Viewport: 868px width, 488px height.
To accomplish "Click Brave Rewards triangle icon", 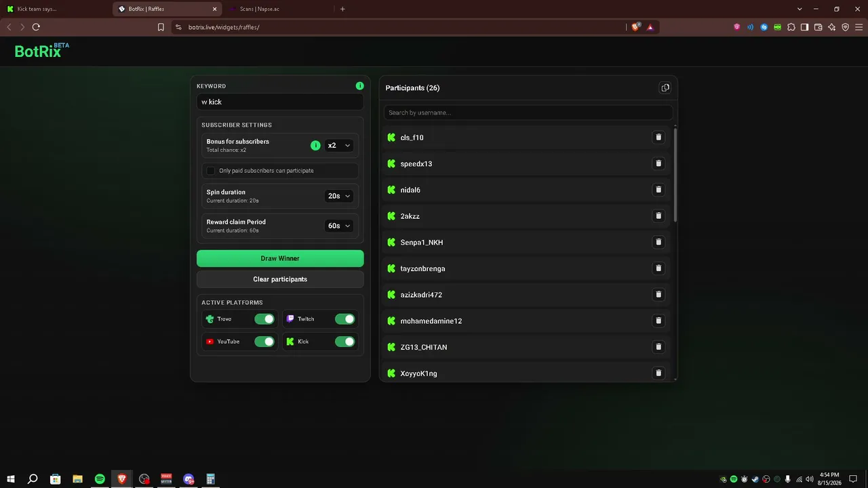I will pos(650,27).
